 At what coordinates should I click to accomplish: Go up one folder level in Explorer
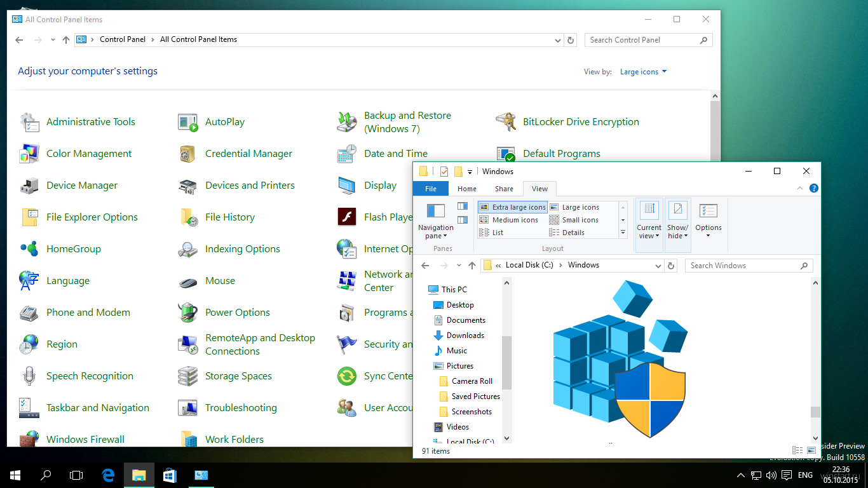click(x=471, y=266)
